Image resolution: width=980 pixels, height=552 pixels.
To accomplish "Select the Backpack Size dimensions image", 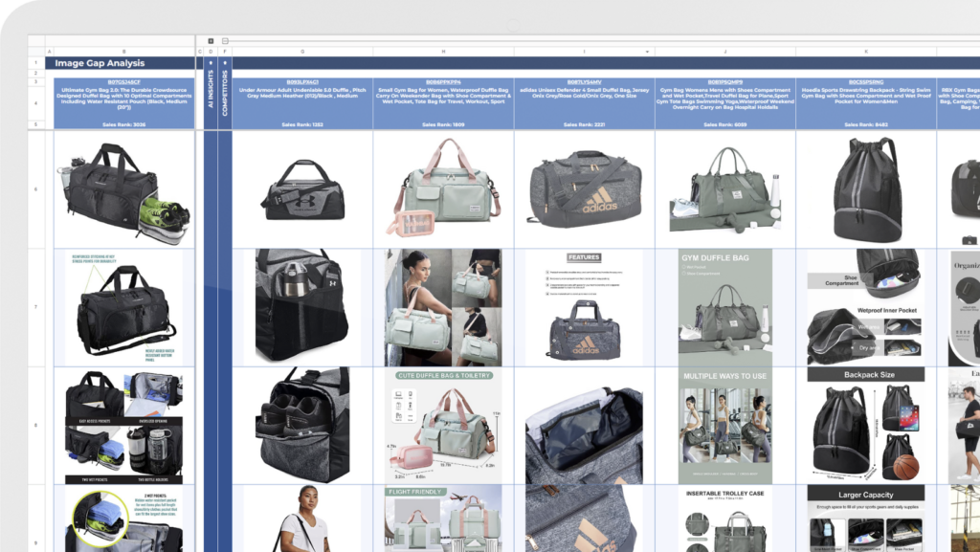I will point(866,425).
